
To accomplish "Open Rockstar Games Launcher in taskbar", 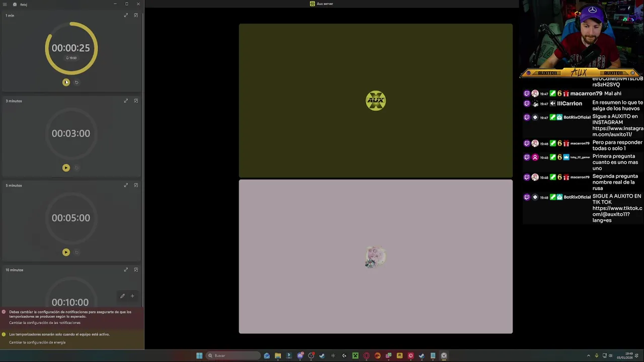I will (x=399, y=355).
